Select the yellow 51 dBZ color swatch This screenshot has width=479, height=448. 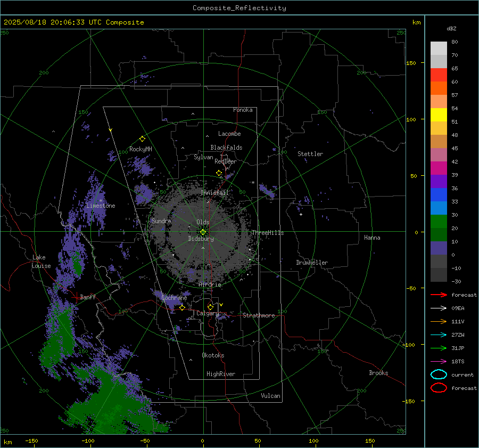coord(439,115)
